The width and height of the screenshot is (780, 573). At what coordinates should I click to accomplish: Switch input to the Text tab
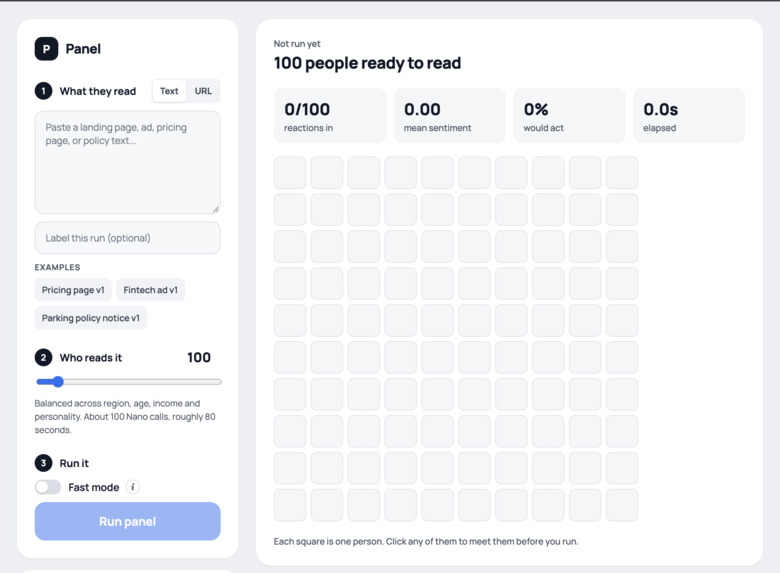point(169,91)
